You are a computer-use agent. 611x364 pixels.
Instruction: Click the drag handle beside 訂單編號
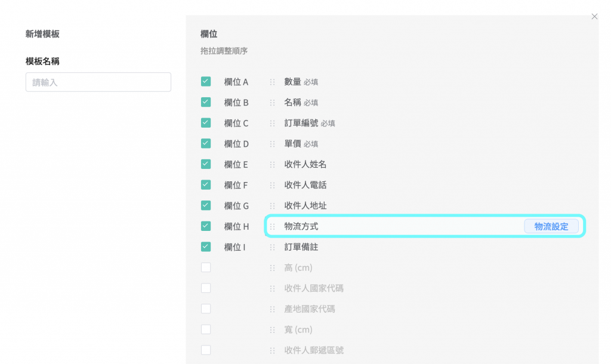(273, 123)
